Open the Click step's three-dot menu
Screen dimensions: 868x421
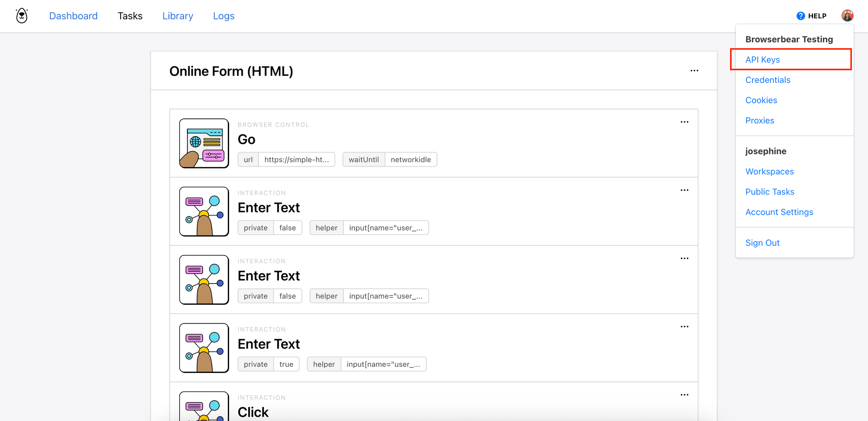pyautogui.click(x=684, y=395)
